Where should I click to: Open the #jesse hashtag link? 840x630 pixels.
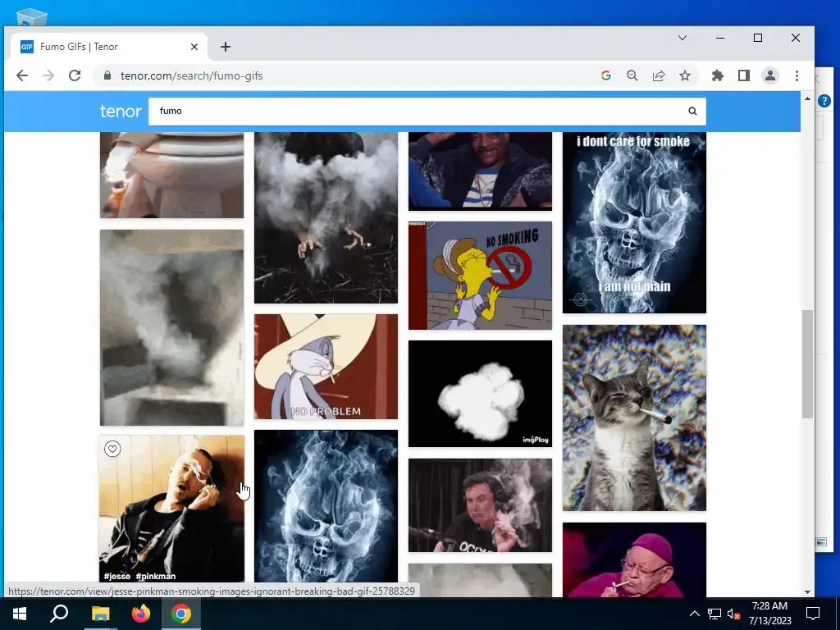116,576
